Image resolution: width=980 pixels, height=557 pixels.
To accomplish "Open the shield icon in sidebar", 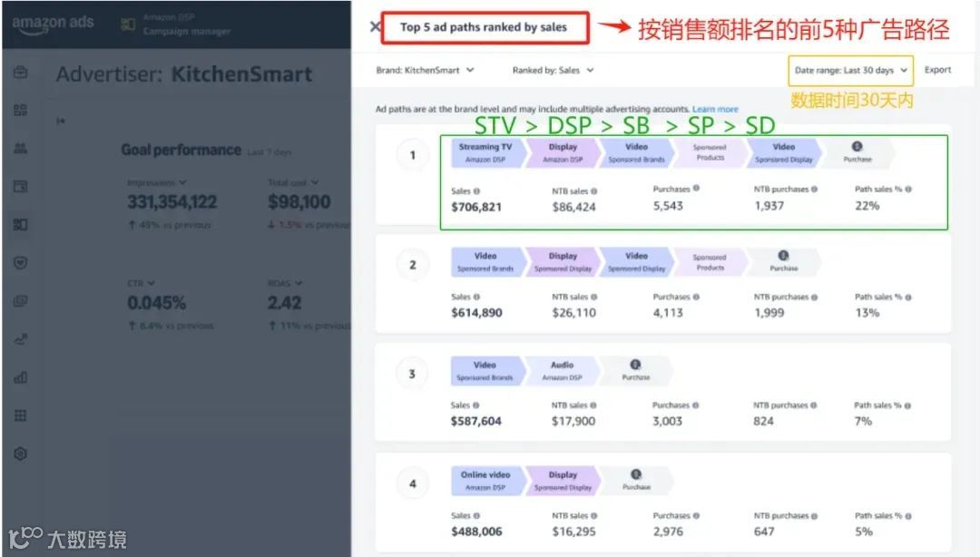I will coord(21,262).
